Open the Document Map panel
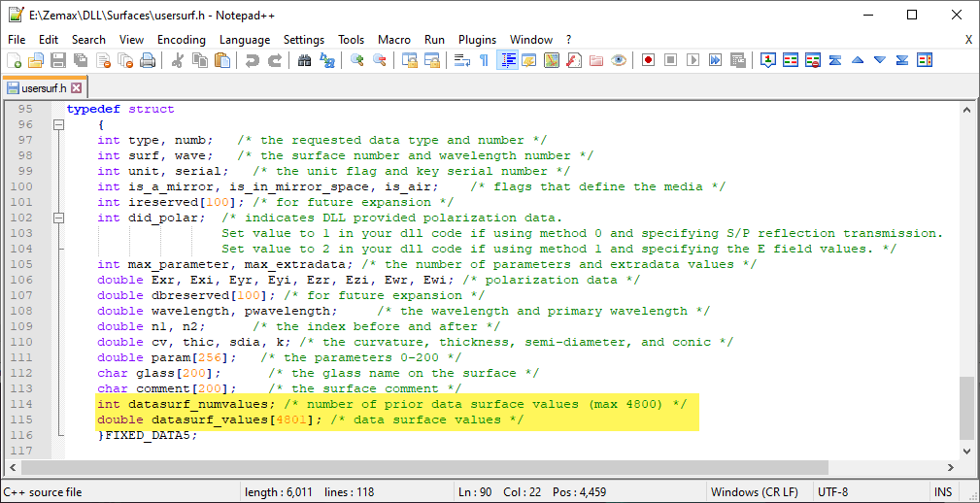This screenshot has height=503, width=980. (552, 60)
